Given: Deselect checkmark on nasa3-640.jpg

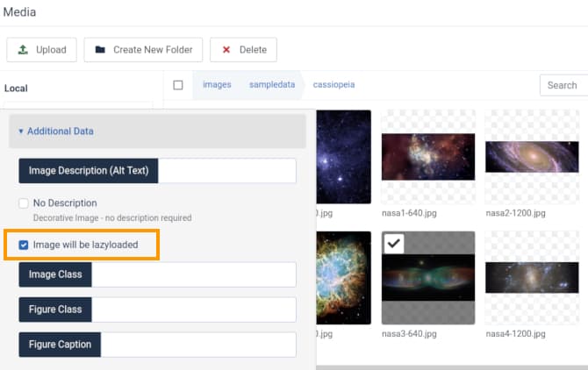Looking at the screenshot, I should click(x=394, y=244).
